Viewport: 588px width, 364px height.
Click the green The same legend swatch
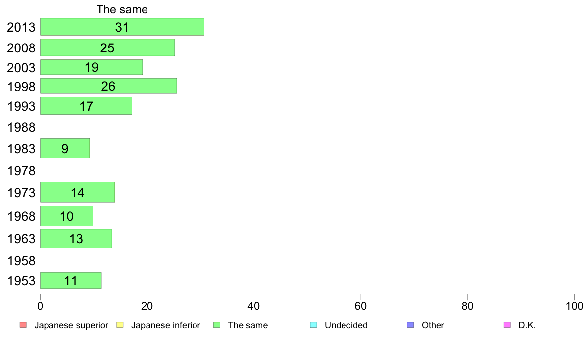click(217, 325)
